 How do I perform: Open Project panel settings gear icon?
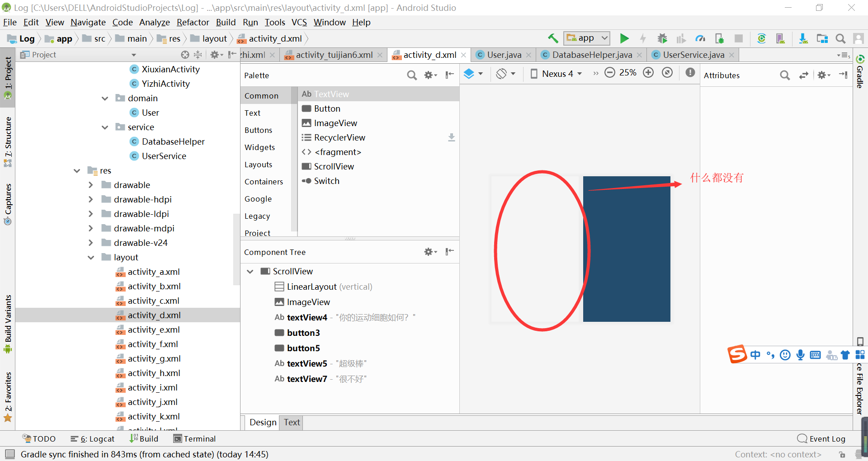click(x=216, y=55)
